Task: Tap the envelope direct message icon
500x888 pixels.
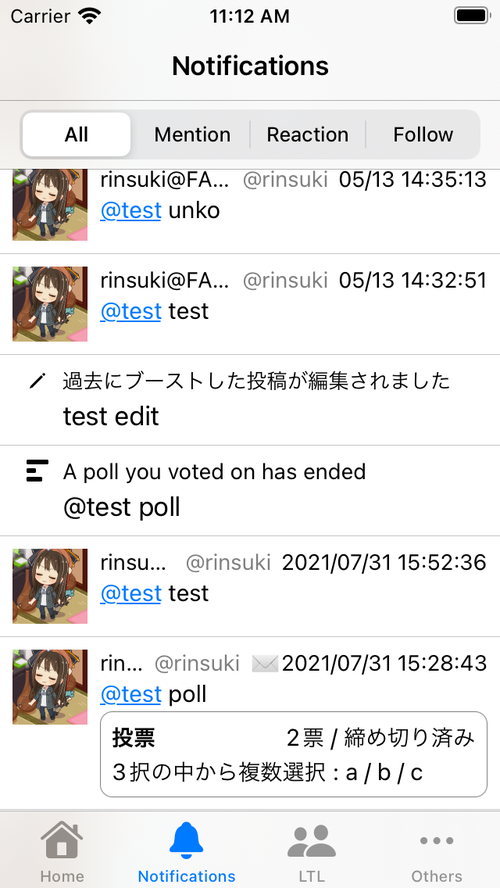Action: point(265,663)
